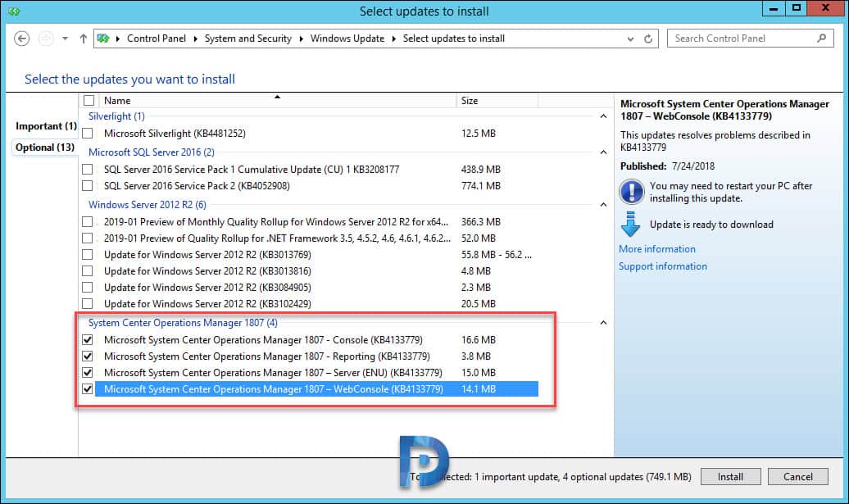Viewport: 849px width, 504px height.
Task: Check Update for Windows Server 2012 R2 (KB3013816)
Action: (87, 270)
